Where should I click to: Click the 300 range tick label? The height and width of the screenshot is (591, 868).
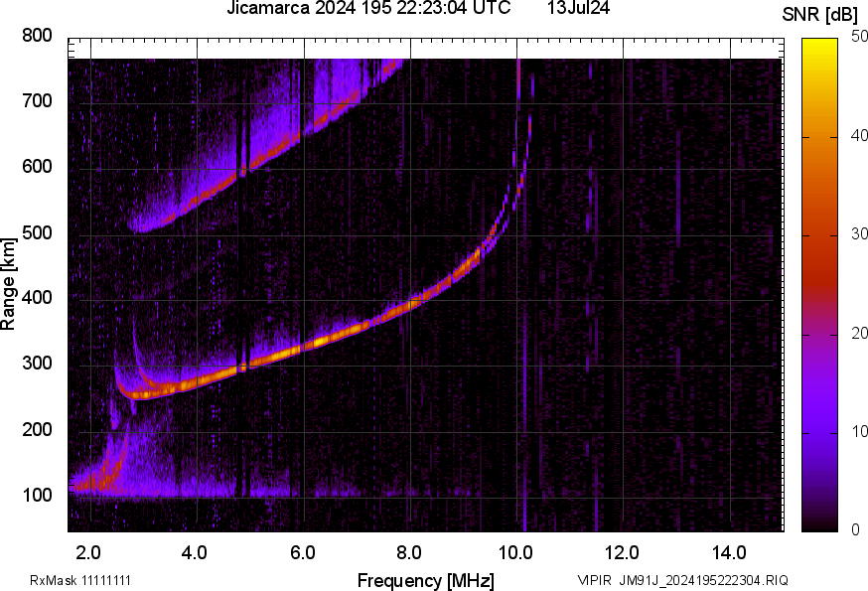pyautogui.click(x=37, y=364)
